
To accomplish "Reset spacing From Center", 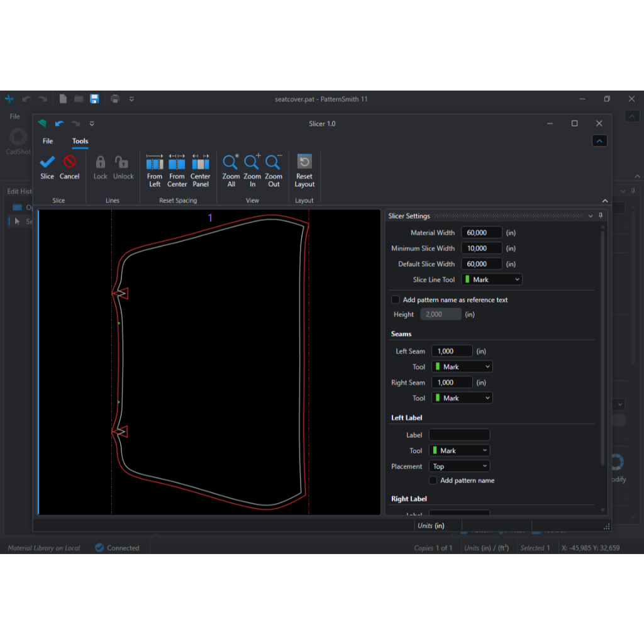I will (x=177, y=163).
